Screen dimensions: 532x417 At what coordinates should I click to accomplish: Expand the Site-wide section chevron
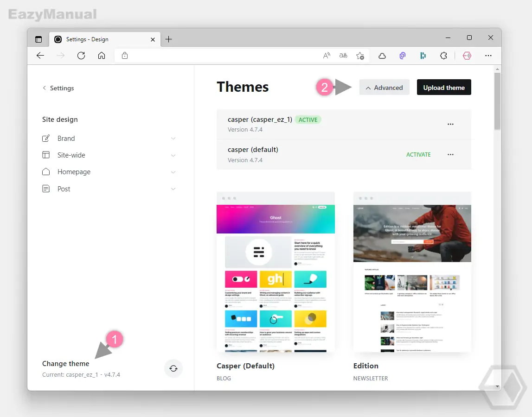(x=173, y=155)
